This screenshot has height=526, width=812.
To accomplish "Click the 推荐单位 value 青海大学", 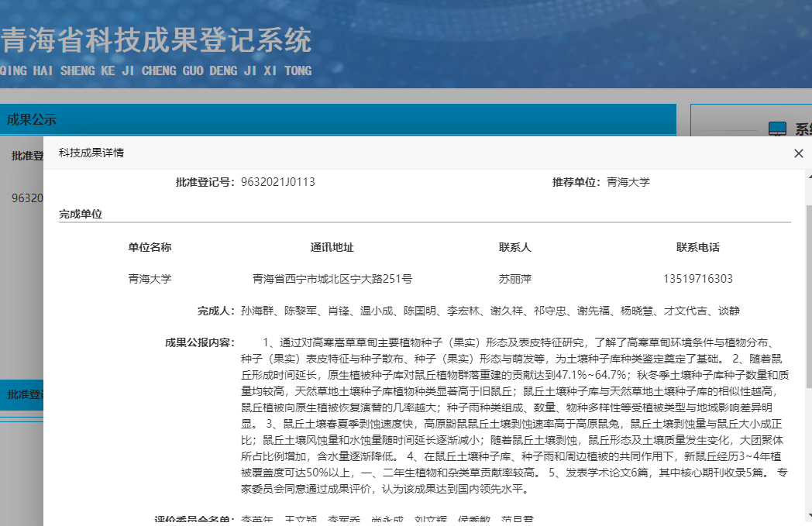I will click(628, 182).
